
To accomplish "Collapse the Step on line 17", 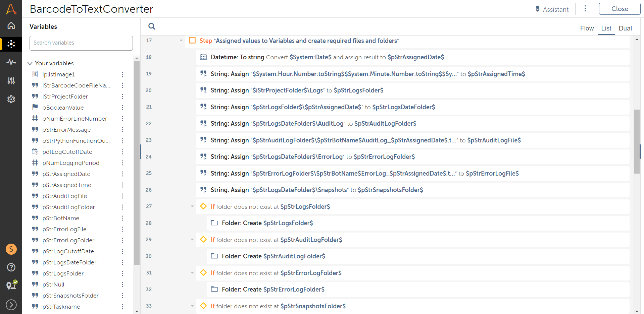I will 181,41.
